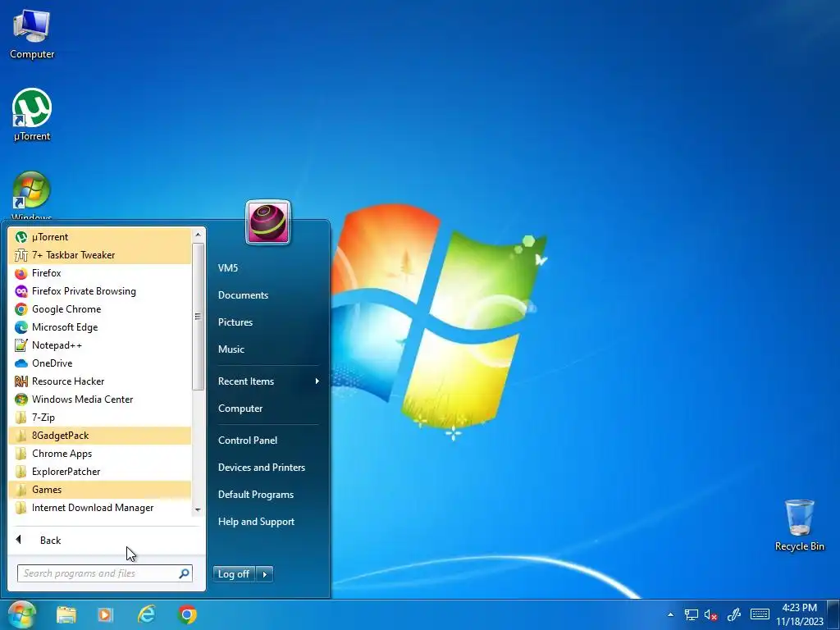This screenshot has width=840, height=630.
Task: Expand the Games folder
Action: click(x=99, y=490)
